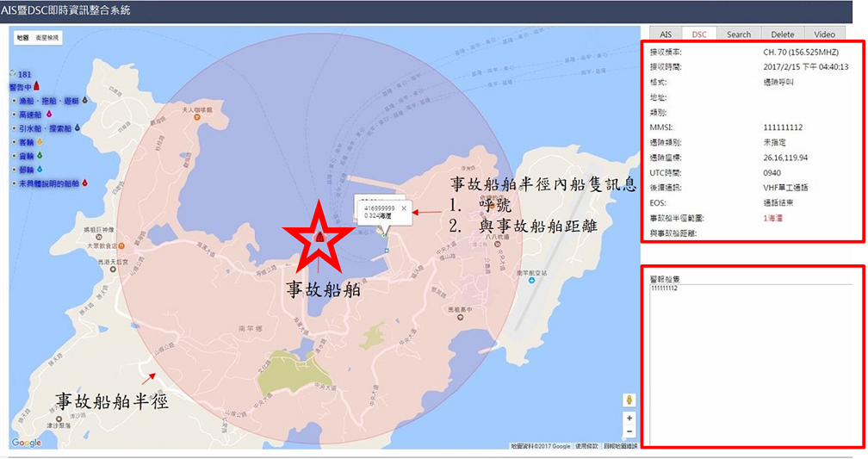Screen dimensions: 868x459
Task: Click the 馬港天后宮 temple marker
Action: pyautogui.click(x=113, y=270)
